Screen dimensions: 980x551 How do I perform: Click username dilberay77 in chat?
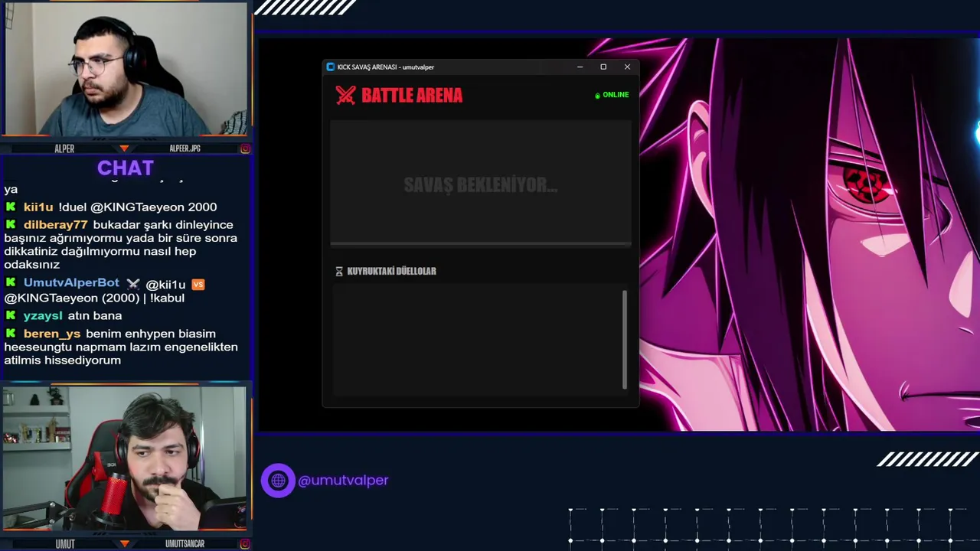55,224
